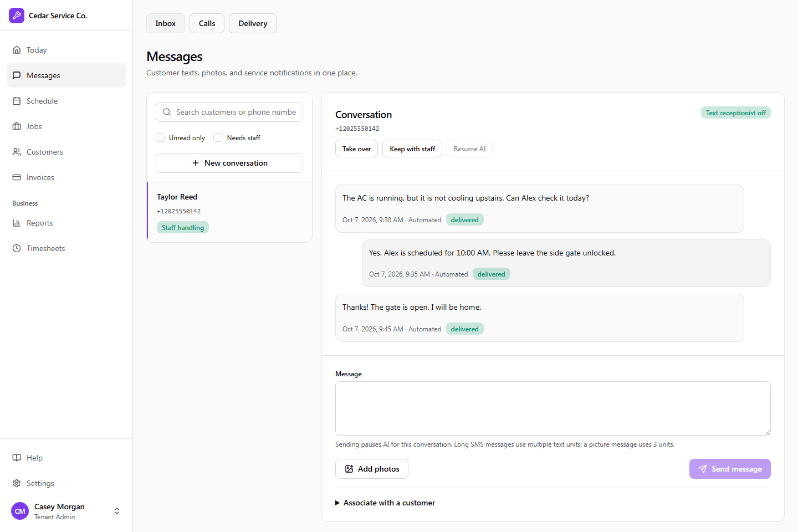Open Help in the sidebar
The height and width of the screenshot is (532, 798).
coord(66,458)
